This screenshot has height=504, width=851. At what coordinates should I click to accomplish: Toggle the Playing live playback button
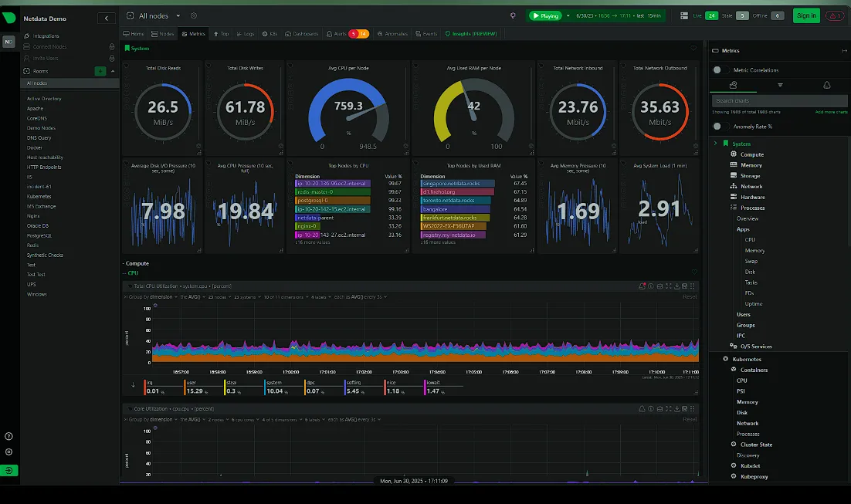click(545, 15)
